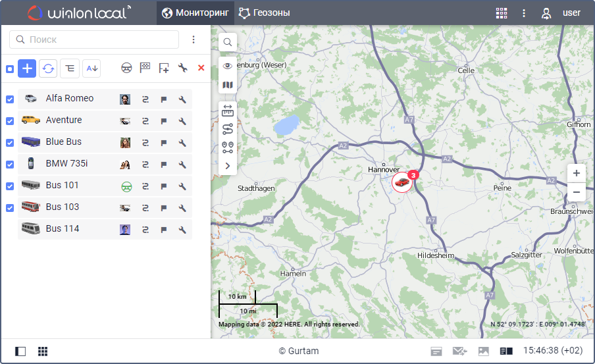595x364 pixels.
Task: Click the red car cluster marker on map
Action: click(x=402, y=182)
